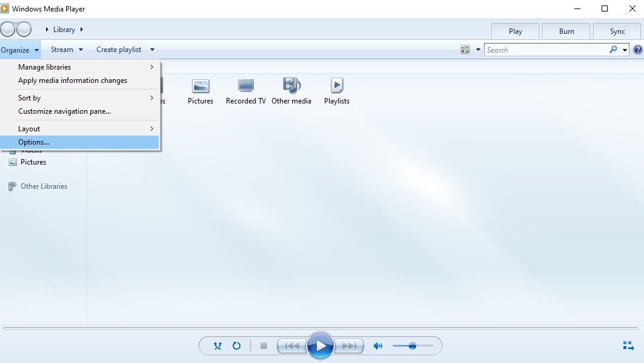Start playback with the Play button
Viewport: 644px width, 363px height.
(320, 346)
